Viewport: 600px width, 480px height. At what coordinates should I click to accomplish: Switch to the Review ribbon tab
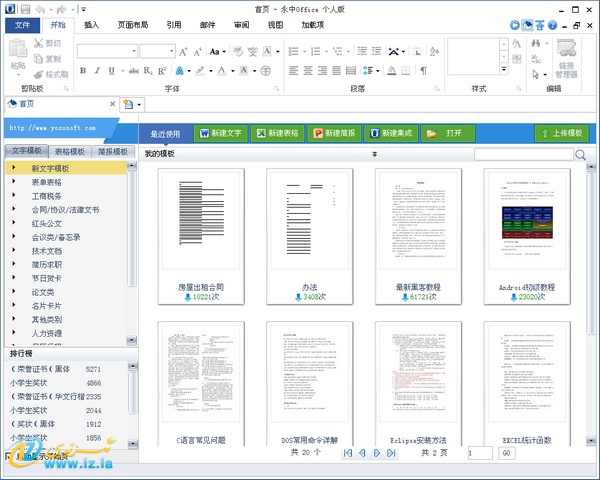pos(241,25)
